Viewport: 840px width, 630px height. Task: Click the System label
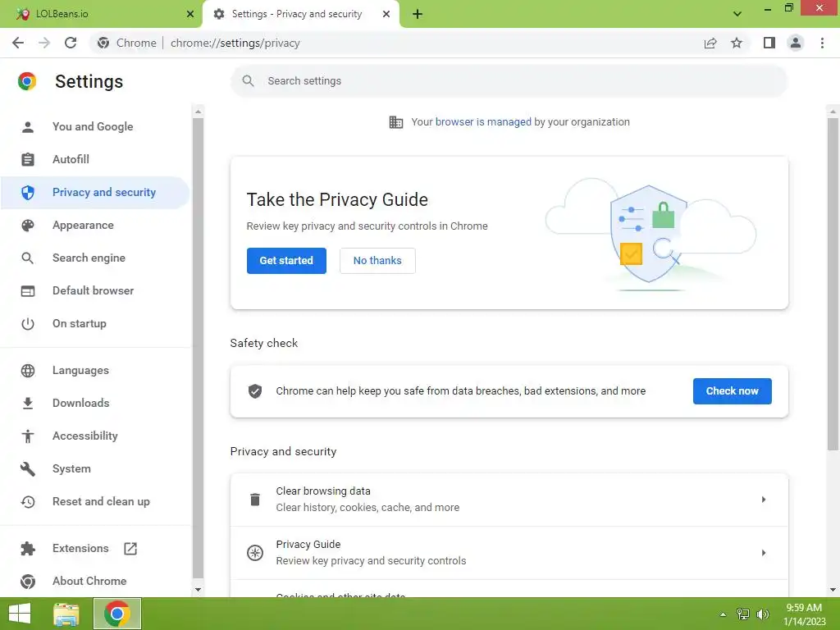71,468
